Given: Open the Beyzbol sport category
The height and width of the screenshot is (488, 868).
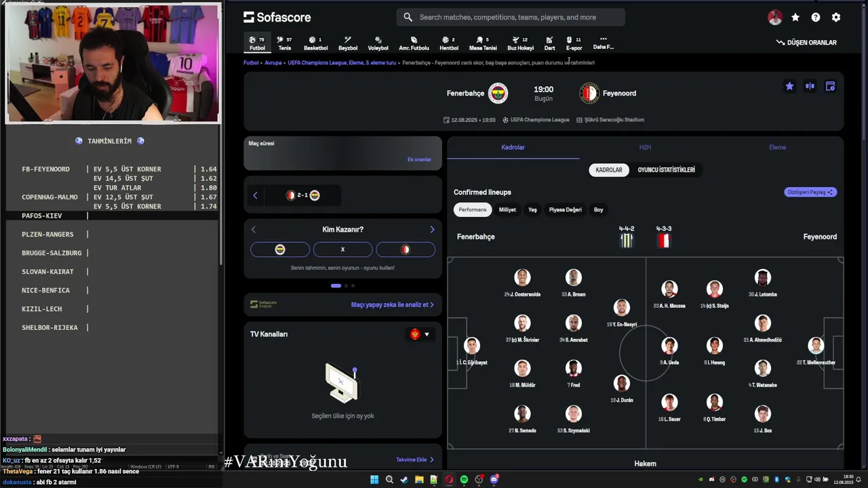Looking at the screenshot, I should click(347, 43).
